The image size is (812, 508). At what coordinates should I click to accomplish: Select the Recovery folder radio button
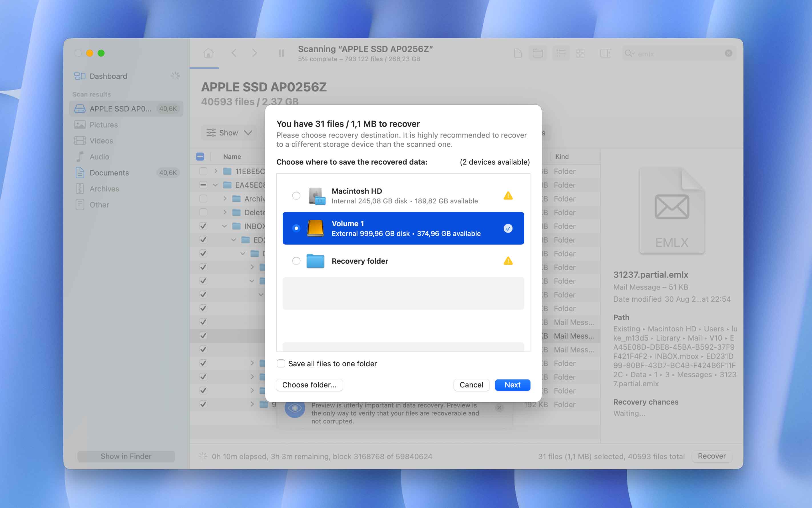click(x=296, y=261)
